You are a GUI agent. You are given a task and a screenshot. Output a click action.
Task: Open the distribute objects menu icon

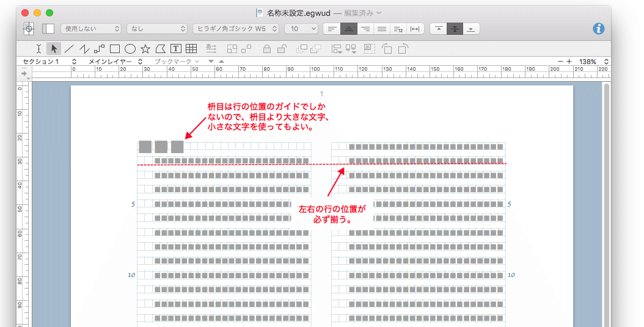(351, 49)
